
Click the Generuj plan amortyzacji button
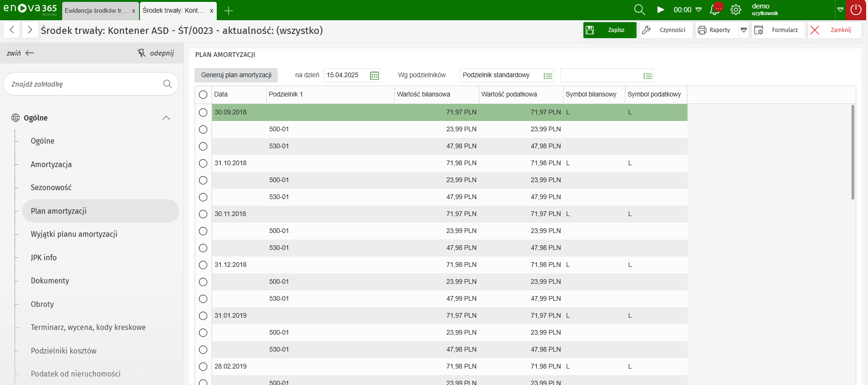pos(236,75)
